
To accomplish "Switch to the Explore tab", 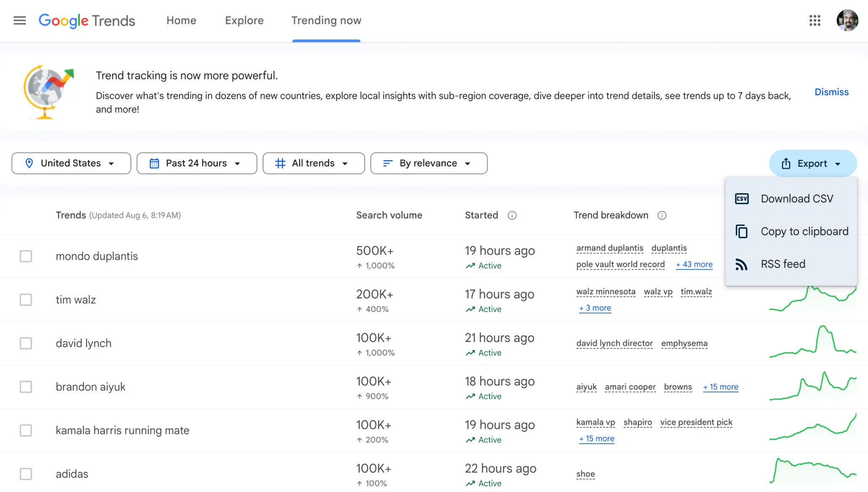I will 244,20.
